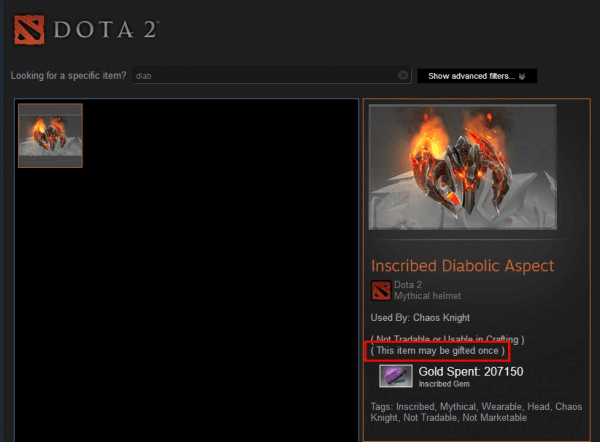
Task: Select the Diabolic Aspect thumbnail in the inventory grid
Action: (x=50, y=135)
